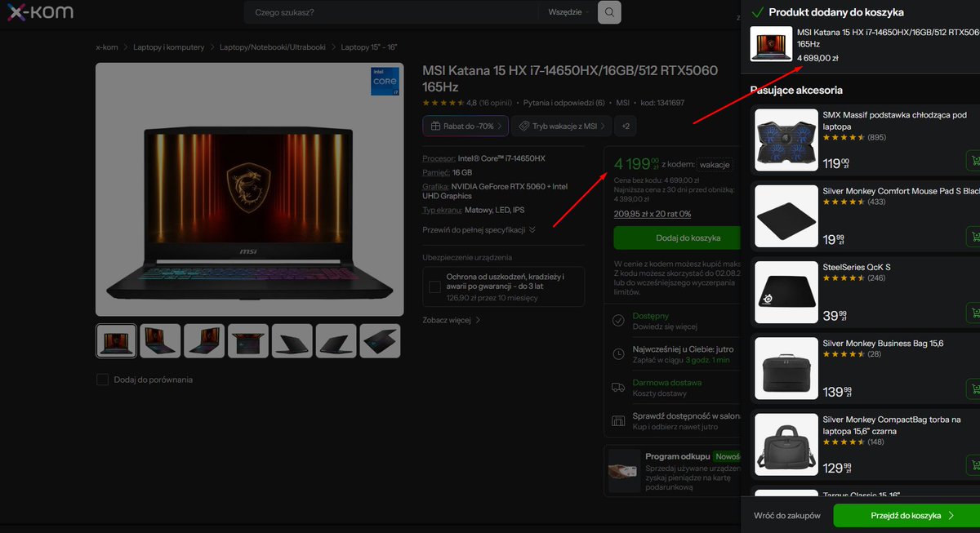Add Silver Monkey Business Bag to cart
Image resolution: width=980 pixels, height=533 pixels.
click(973, 389)
